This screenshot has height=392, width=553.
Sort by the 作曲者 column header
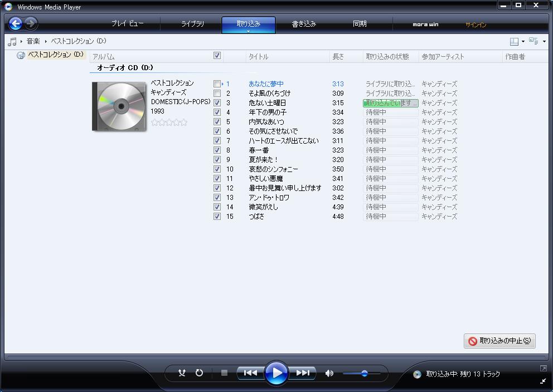point(526,57)
